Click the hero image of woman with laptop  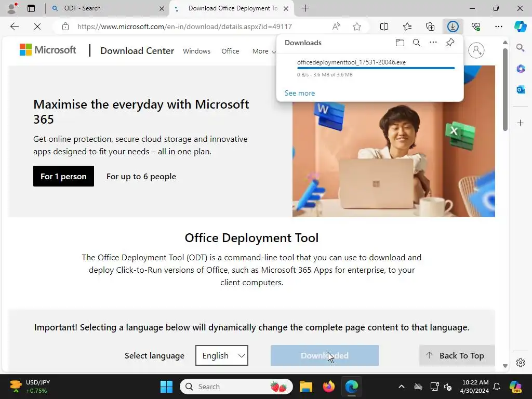394,141
